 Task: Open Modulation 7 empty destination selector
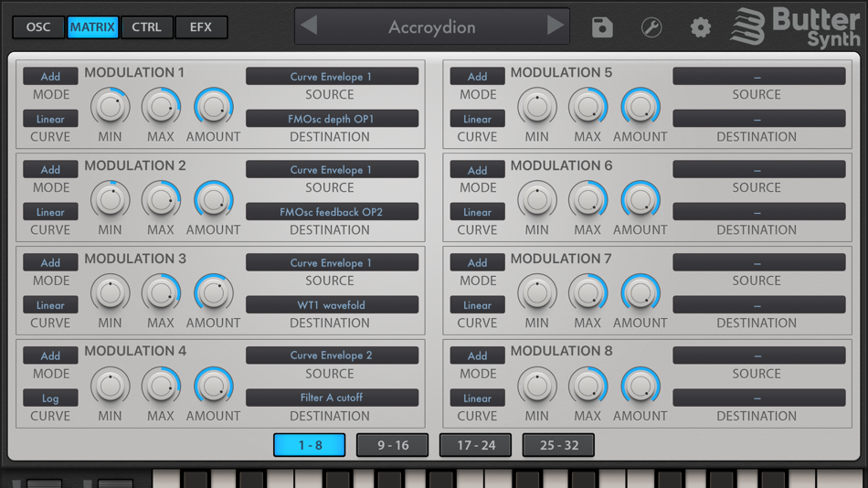[759, 304]
